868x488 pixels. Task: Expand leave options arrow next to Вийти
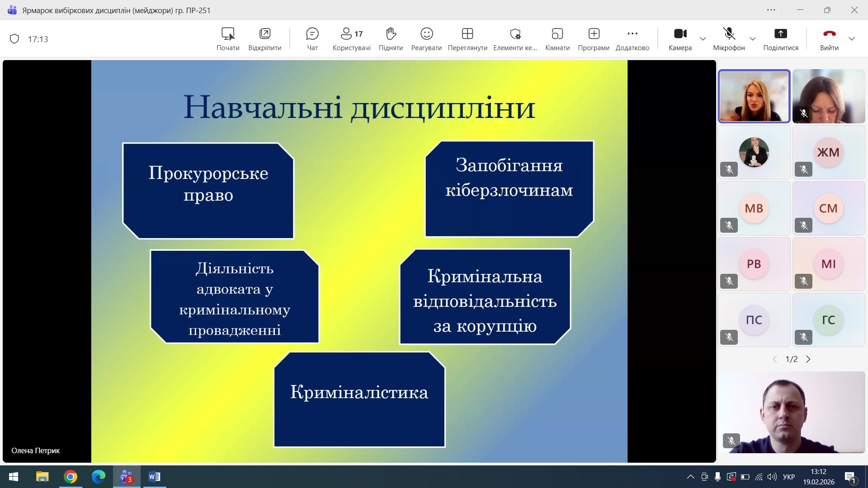pyautogui.click(x=852, y=39)
